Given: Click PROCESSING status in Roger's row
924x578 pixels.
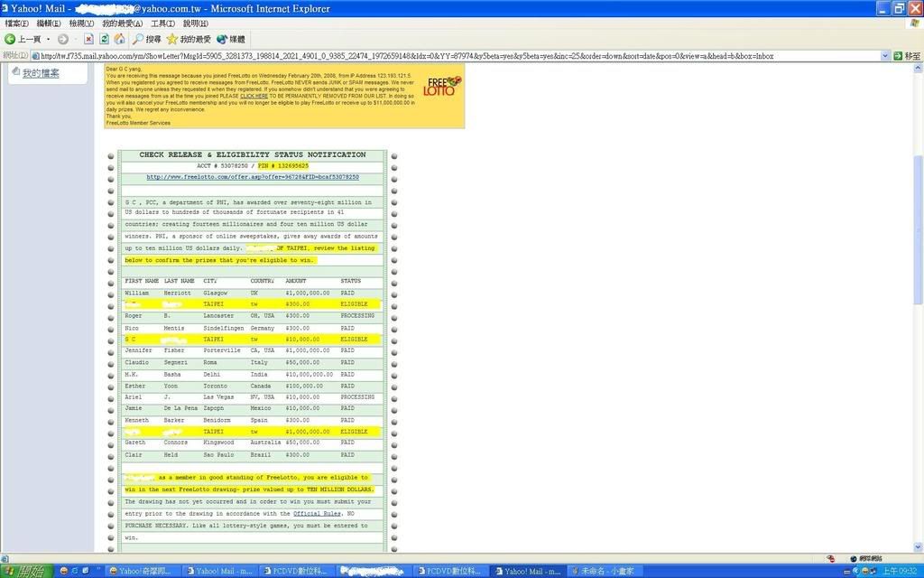Looking at the screenshot, I should tap(357, 316).
